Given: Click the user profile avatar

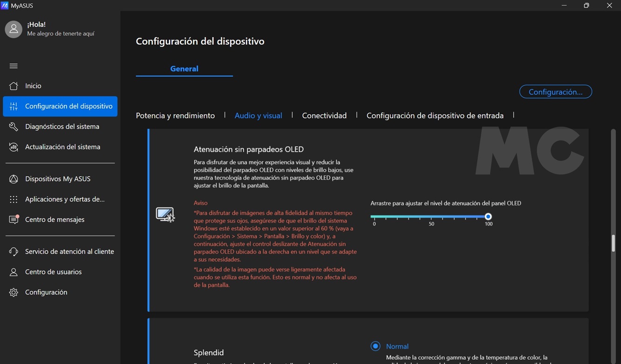Looking at the screenshot, I should [14, 29].
